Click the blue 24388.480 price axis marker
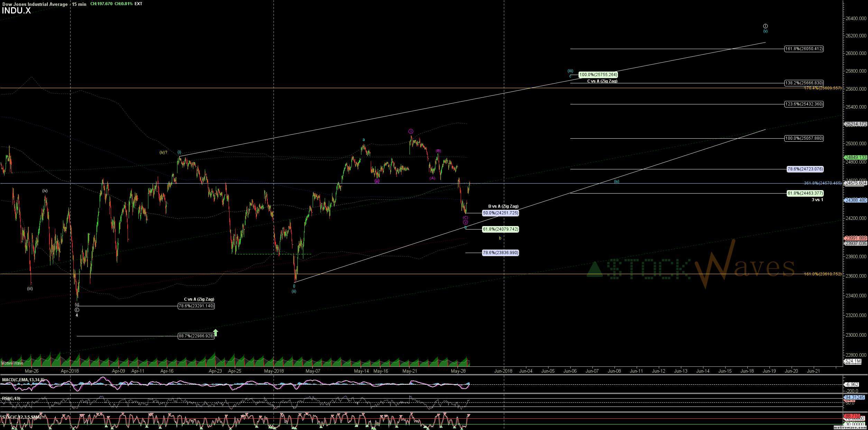Image resolution: width=868 pixels, height=430 pixels. [x=856, y=200]
